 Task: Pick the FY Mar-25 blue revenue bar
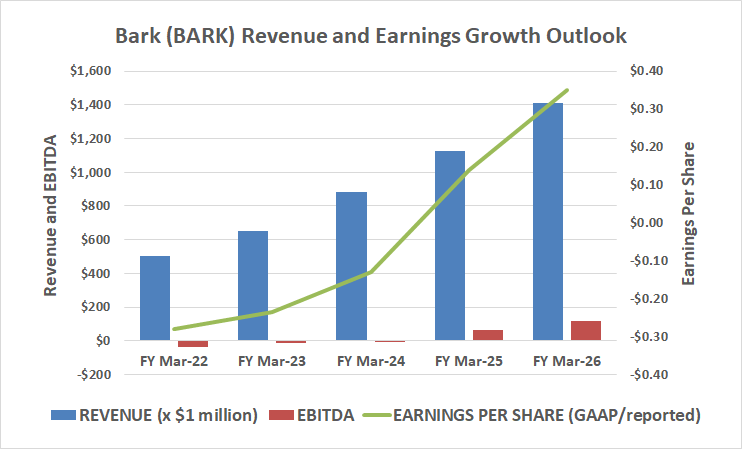pyautogui.click(x=449, y=245)
